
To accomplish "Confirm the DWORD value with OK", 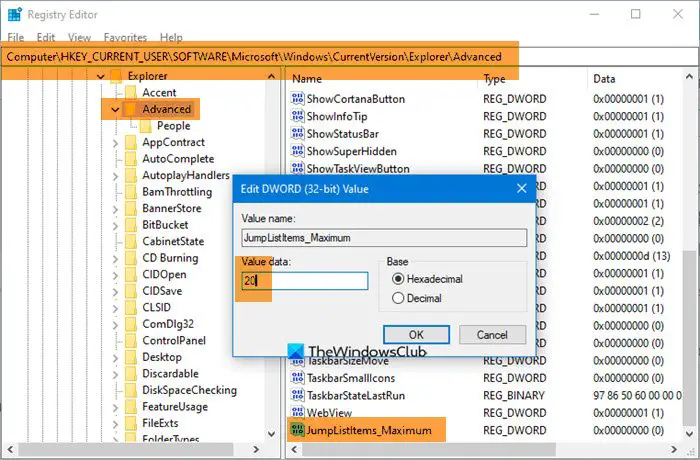I will [417, 335].
